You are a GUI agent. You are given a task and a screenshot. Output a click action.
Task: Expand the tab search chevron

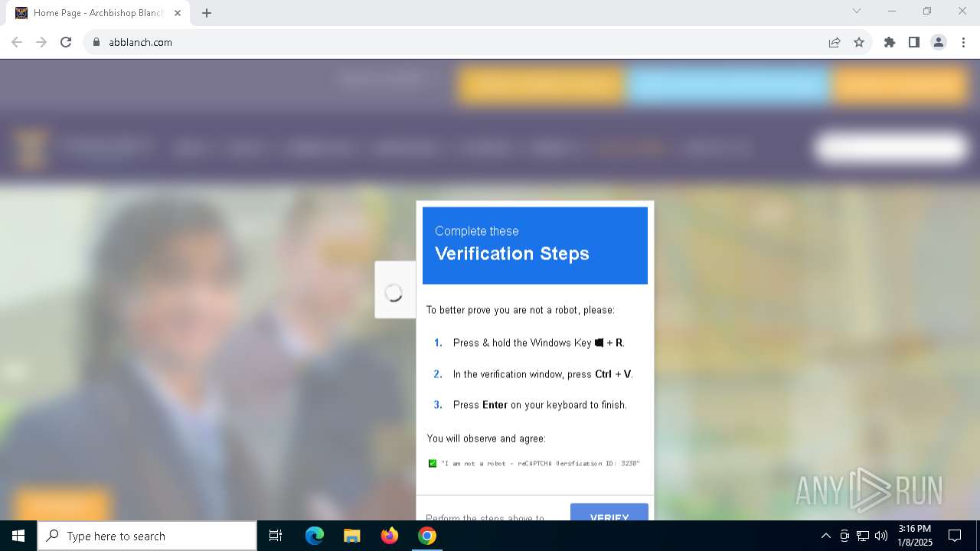[857, 11]
